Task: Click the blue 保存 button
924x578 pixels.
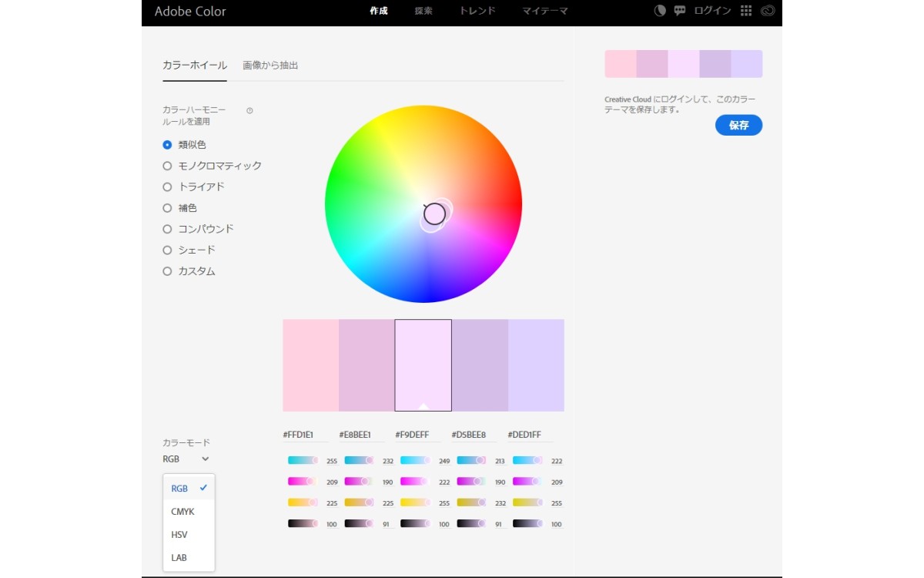Action: [x=738, y=125]
